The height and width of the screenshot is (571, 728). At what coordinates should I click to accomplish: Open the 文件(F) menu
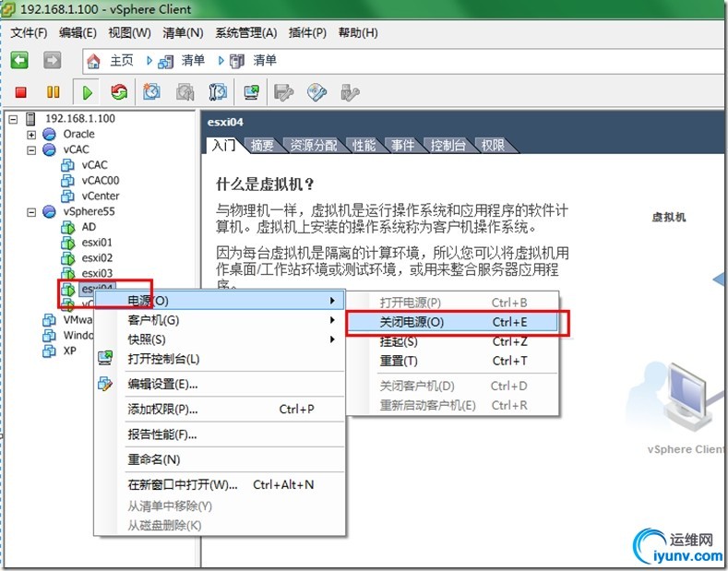click(29, 33)
